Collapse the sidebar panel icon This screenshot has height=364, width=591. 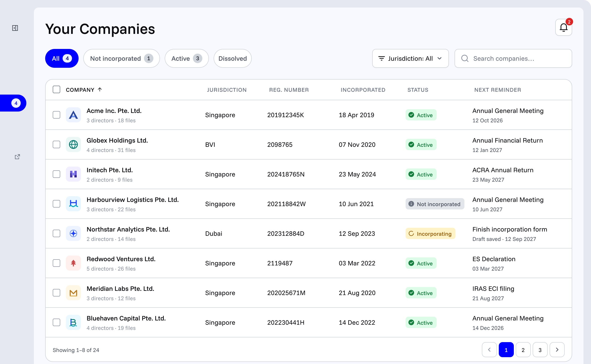click(x=15, y=28)
